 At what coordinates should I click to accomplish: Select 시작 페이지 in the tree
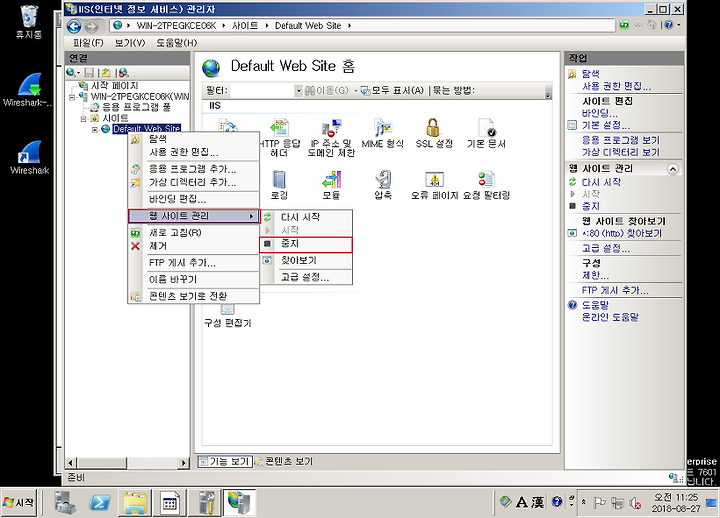point(114,86)
